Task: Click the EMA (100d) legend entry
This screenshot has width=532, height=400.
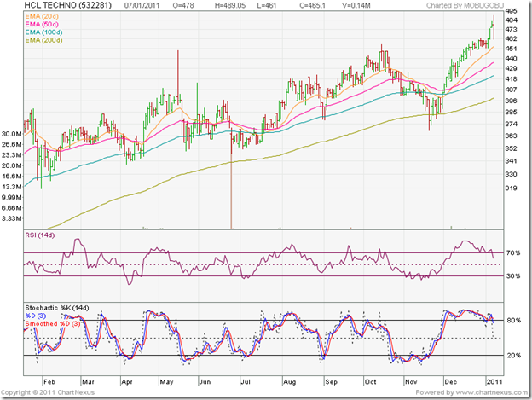Action: point(44,32)
